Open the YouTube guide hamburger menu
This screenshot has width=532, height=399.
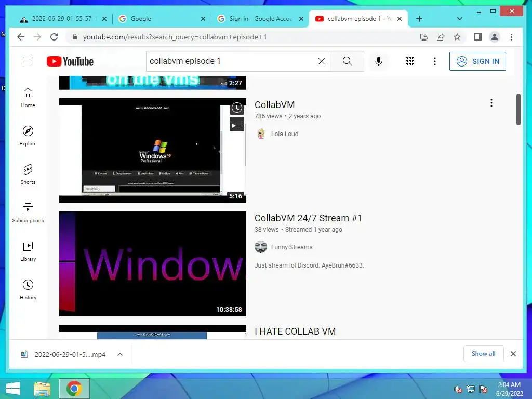click(28, 61)
